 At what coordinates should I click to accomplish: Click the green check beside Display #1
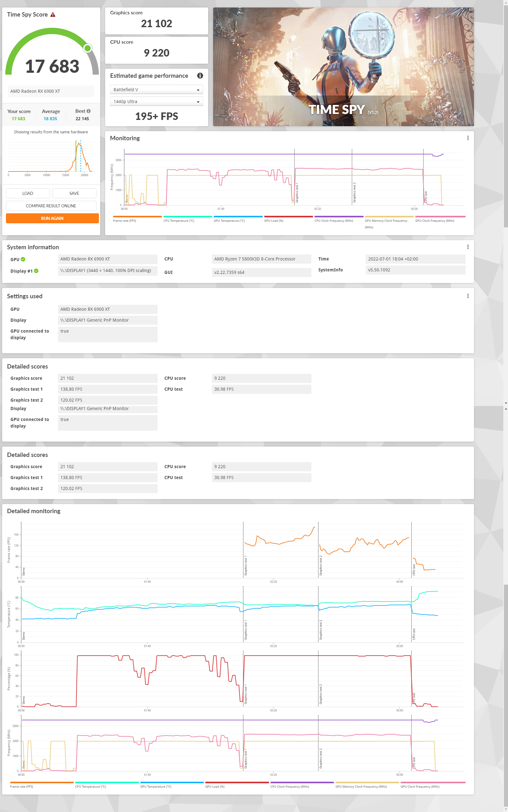click(x=36, y=271)
